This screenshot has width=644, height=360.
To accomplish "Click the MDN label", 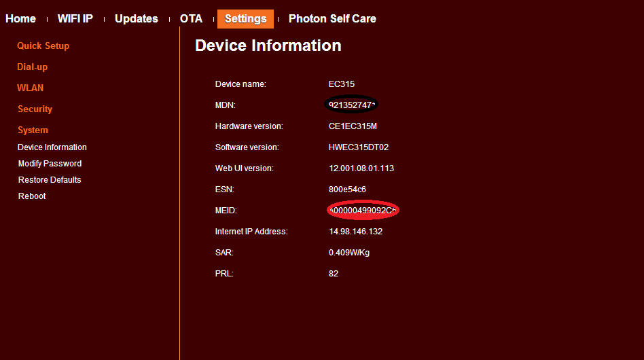I will [226, 105].
